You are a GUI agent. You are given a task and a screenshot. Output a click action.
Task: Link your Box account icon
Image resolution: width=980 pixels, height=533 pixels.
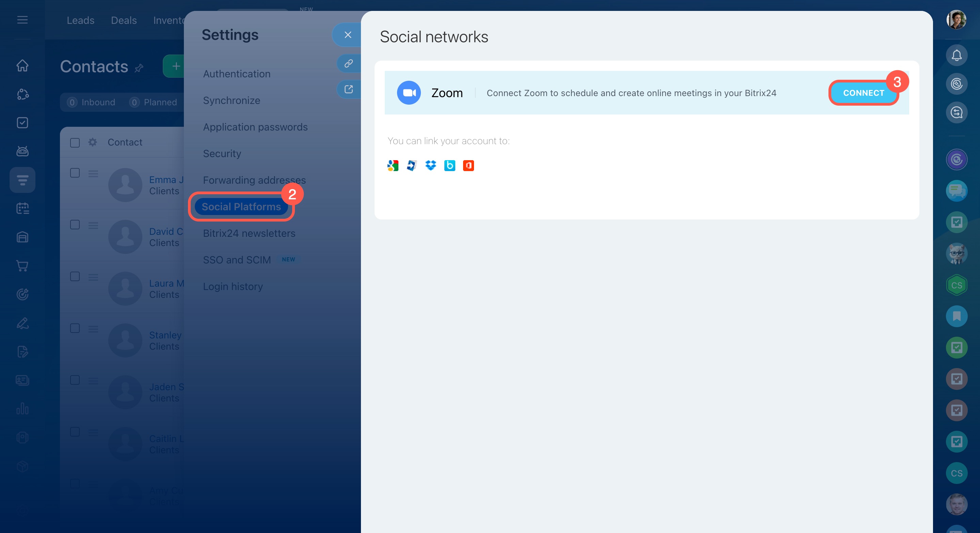450,166
